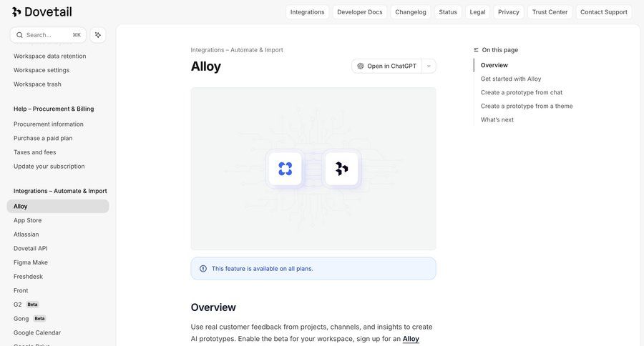Jump to Create a prototype from chat
The height and width of the screenshot is (346, 644).
(x=522, y=92)
